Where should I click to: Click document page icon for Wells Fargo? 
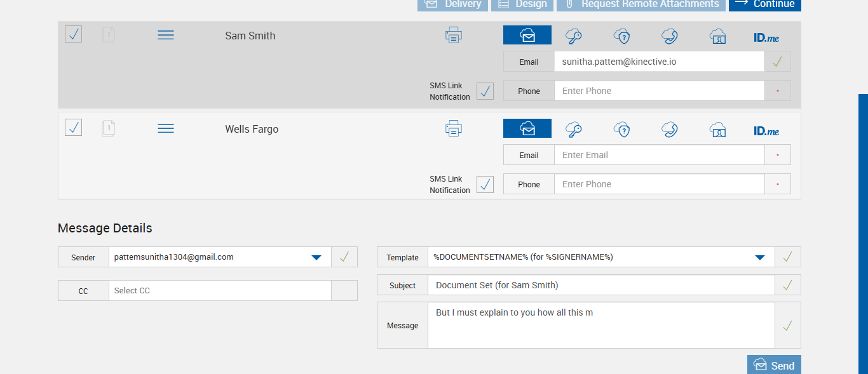click(109, 128)
